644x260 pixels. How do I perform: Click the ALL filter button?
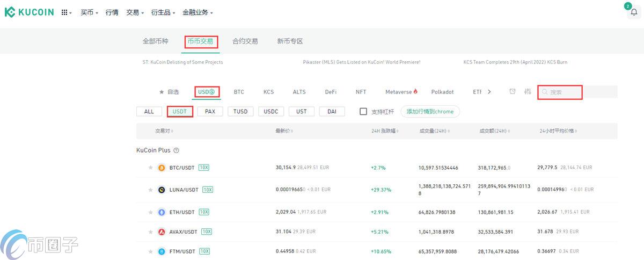[149, 112]
